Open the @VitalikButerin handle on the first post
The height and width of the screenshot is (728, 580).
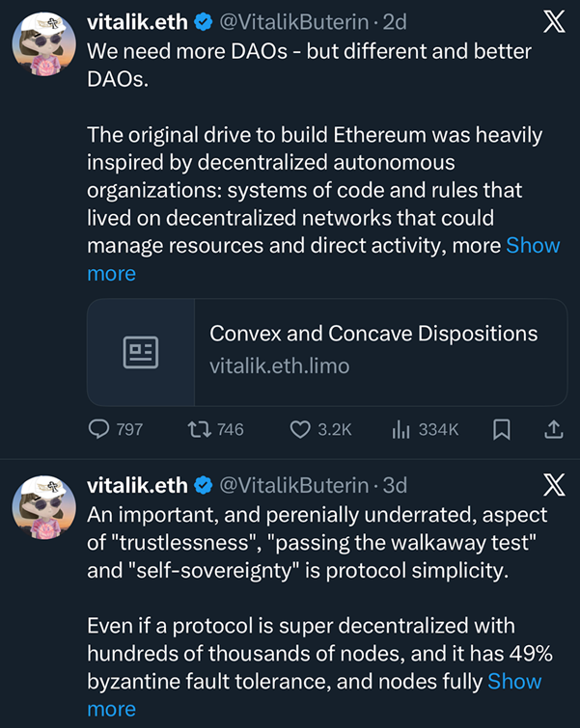[294, 21]
